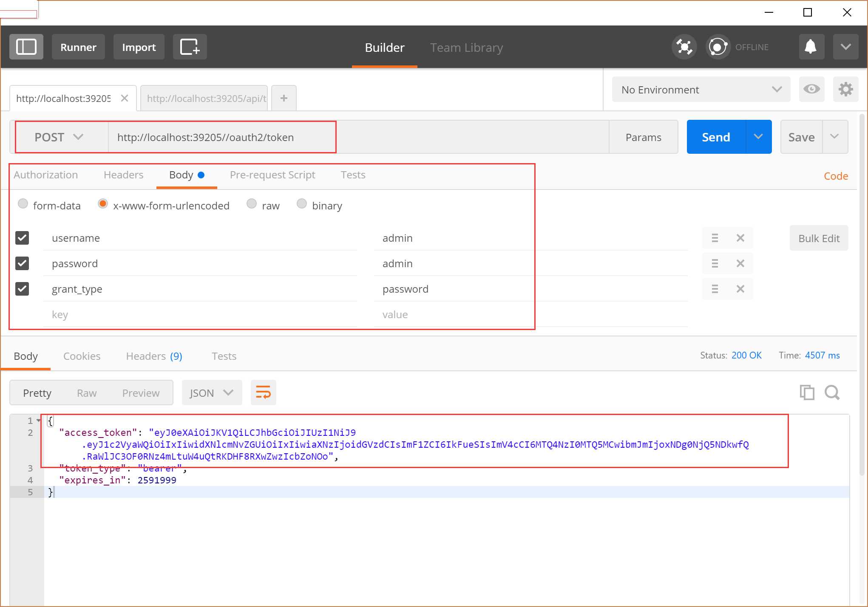Uncheck the grant_type parameter checkbox
The height and width of the screenshot is (607, 868).
tap(22, 289)
